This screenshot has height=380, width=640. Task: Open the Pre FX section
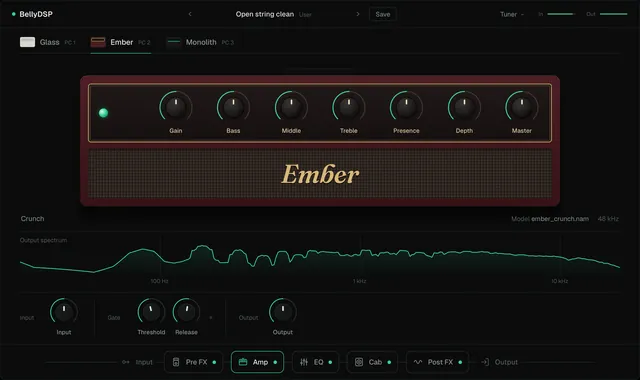(x=193, y=362)
